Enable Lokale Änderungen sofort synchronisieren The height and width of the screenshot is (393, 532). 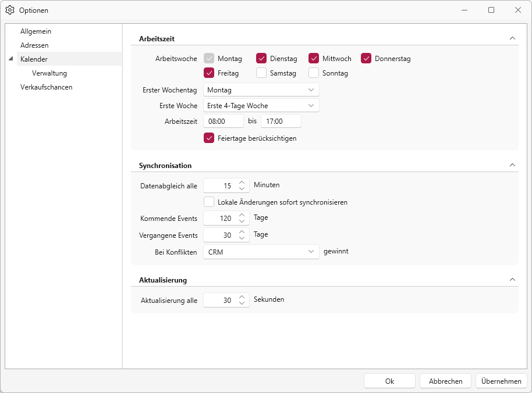tap(209, 202)
